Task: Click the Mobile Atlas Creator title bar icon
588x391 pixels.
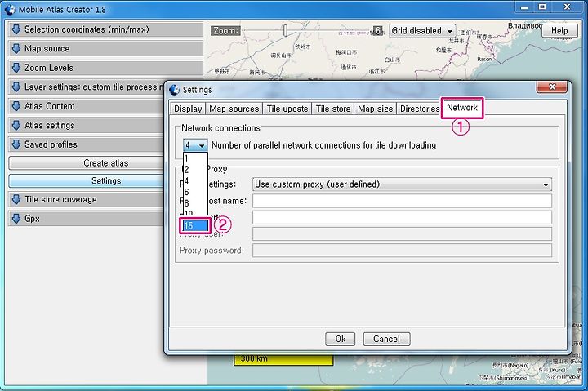Action: click(x=10, y=9)
